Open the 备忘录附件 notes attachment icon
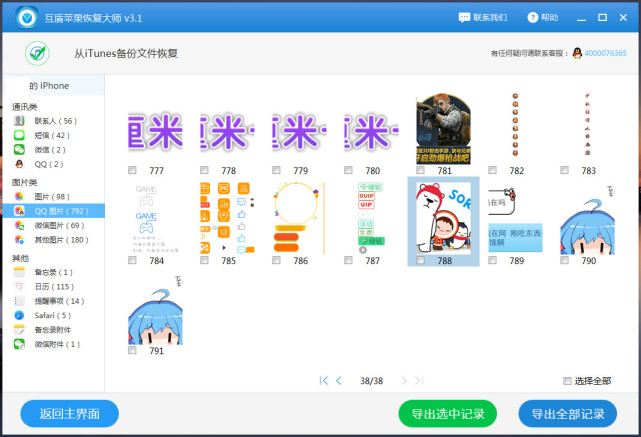 point(19,329)
